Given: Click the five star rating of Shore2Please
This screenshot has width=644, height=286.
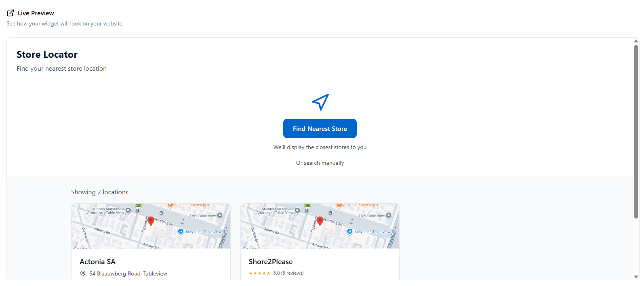Looking at the screenshot, I should click(260, 273).
